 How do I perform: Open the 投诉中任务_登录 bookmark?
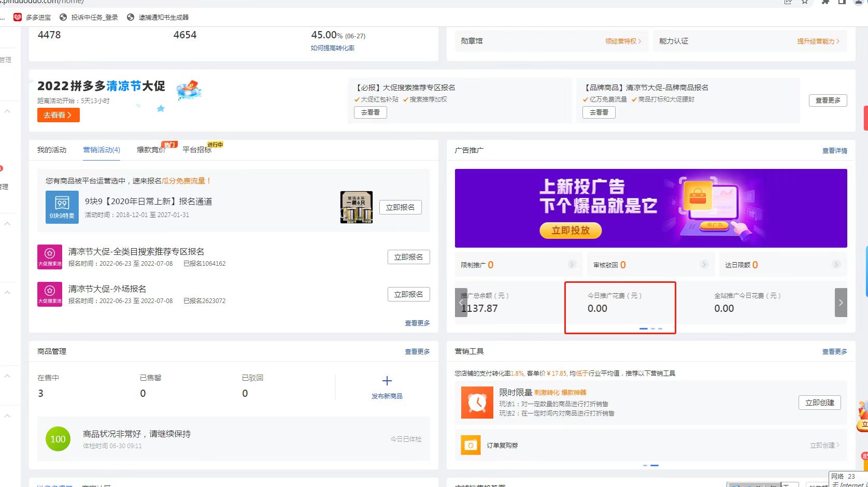89,17
